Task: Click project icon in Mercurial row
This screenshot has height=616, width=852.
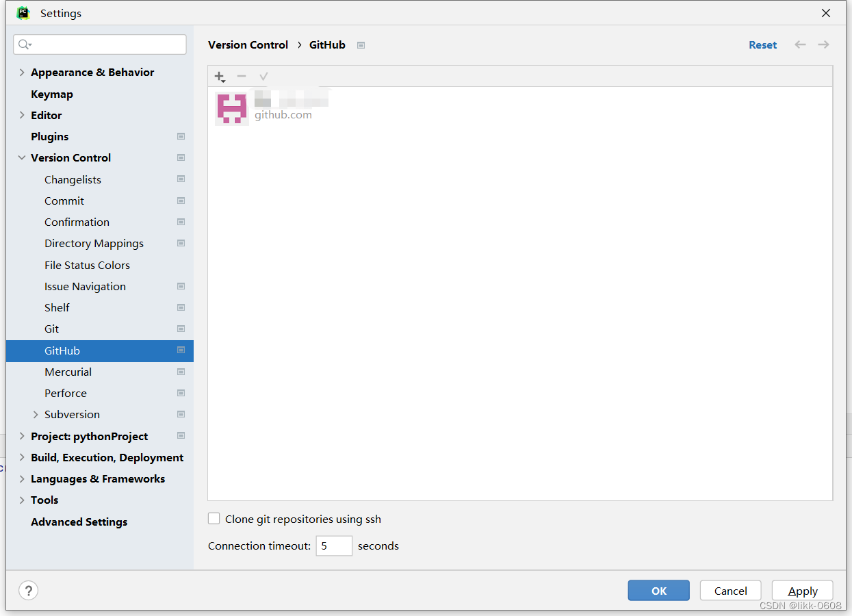Action: [181, 372]
